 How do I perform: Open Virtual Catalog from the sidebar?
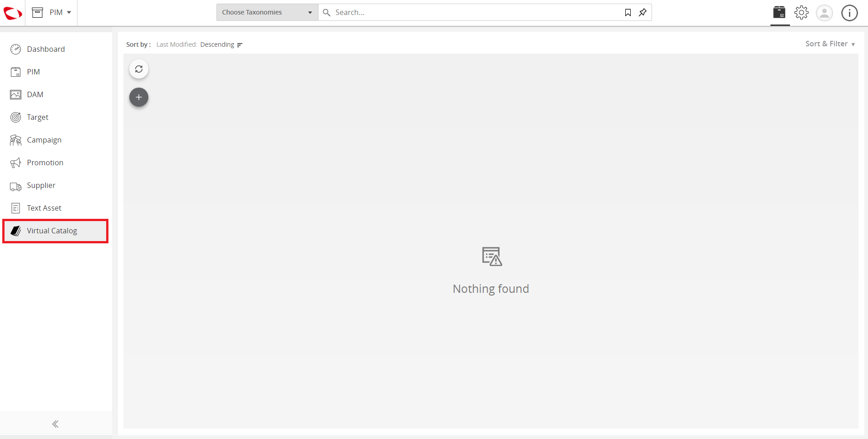(x=56, y=231)
